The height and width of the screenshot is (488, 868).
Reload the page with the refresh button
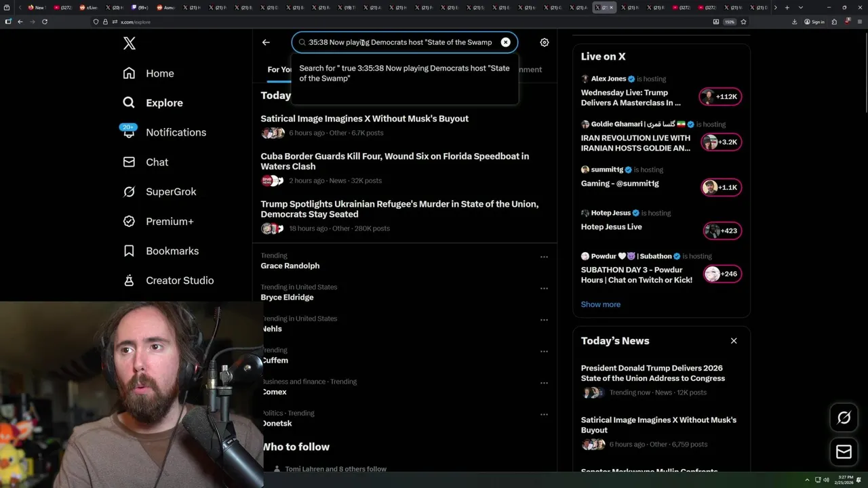(45, 22)
